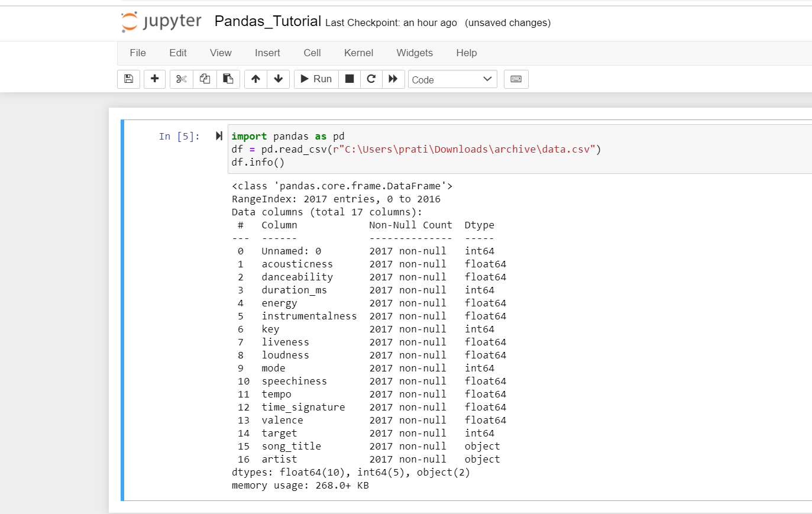Insert a cell below with plus icon

pyautogui.click(x=155, y=79)
